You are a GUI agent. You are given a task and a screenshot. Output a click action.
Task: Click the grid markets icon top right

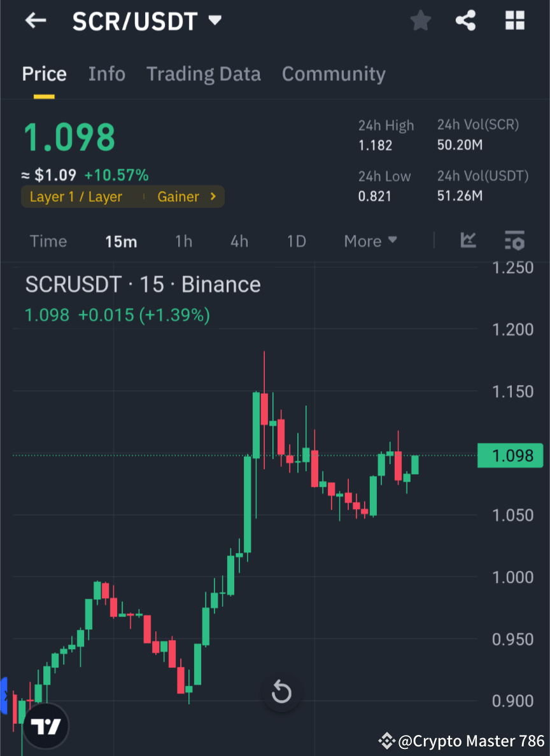[x=516, y=20]
